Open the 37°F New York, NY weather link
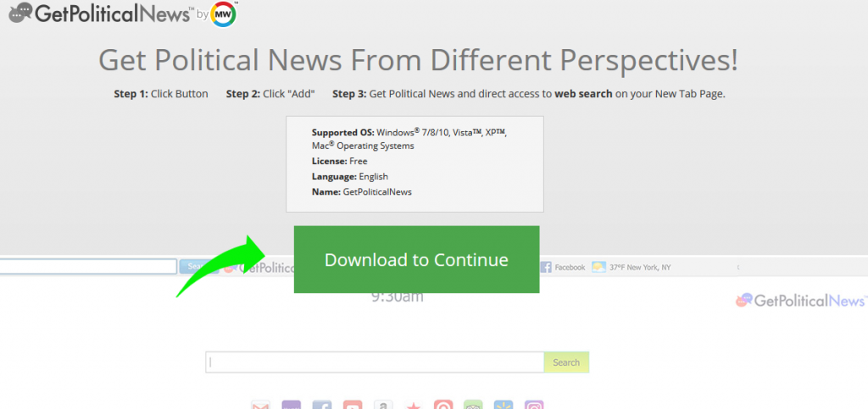 point(640,268)
